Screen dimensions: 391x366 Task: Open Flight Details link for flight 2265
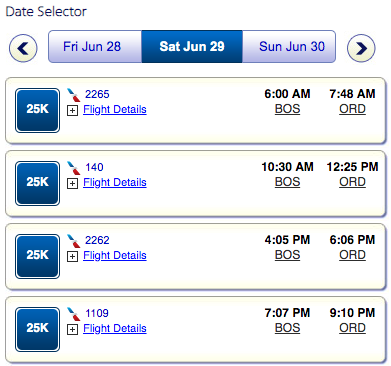(115, 109)
